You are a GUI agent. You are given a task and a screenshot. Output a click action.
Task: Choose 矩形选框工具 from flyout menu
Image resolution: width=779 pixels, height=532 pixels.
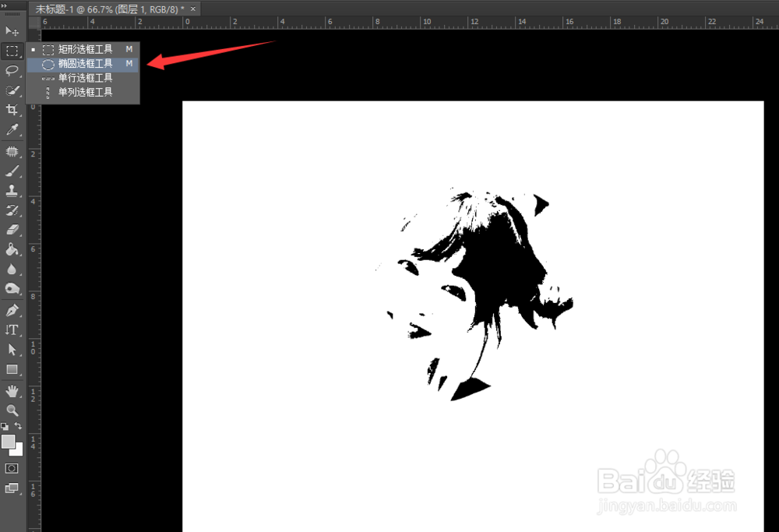83,49
